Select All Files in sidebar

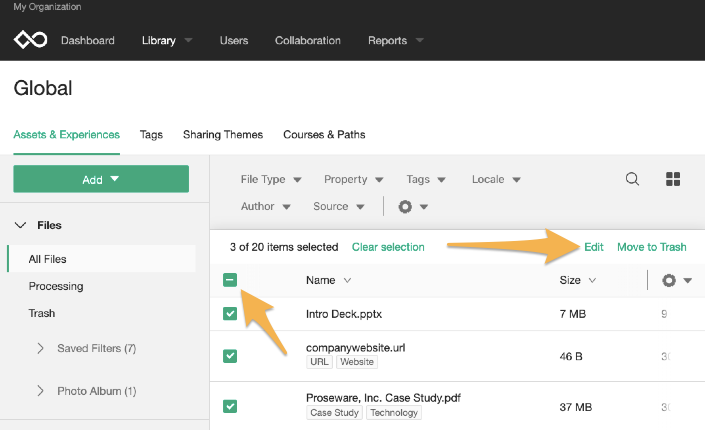coord(102,259)
